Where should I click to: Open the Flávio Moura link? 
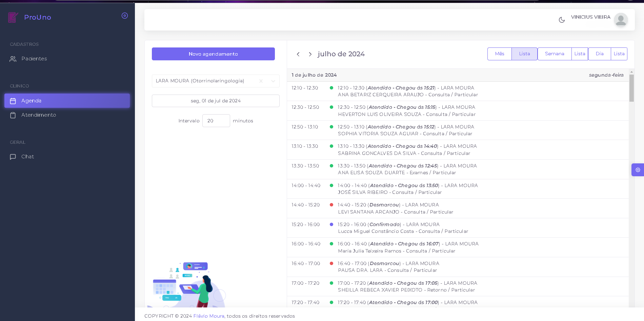tap(209, 316)
